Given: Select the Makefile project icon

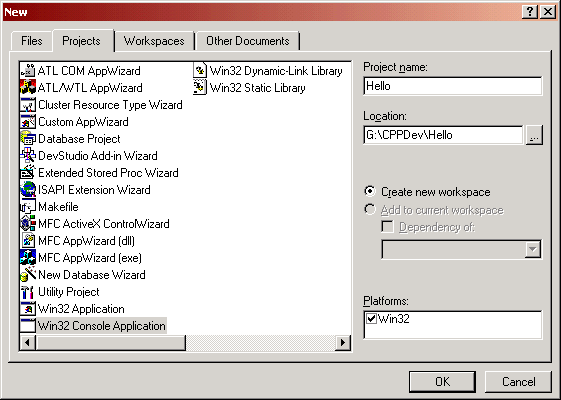Looking at the screenshot, I should (28, 206).
